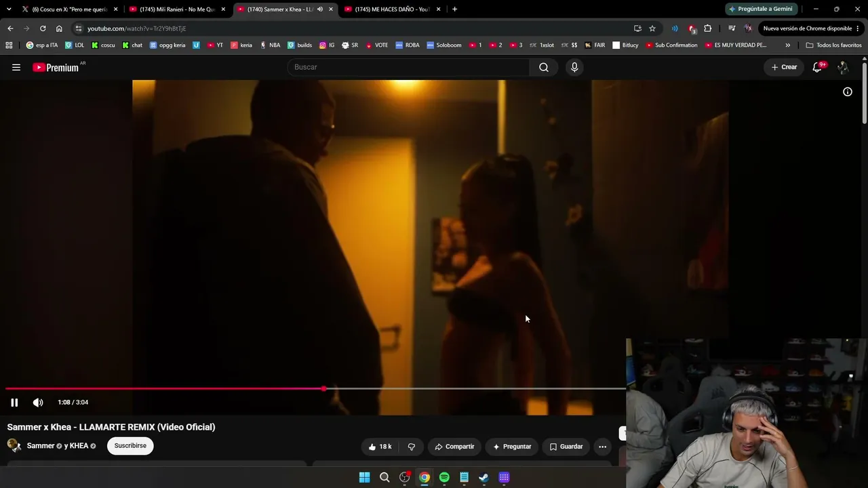The height and width of the screenshot is (488, 868).
Task: Go back with the browser back arrow
Action: tap(10, 28)
